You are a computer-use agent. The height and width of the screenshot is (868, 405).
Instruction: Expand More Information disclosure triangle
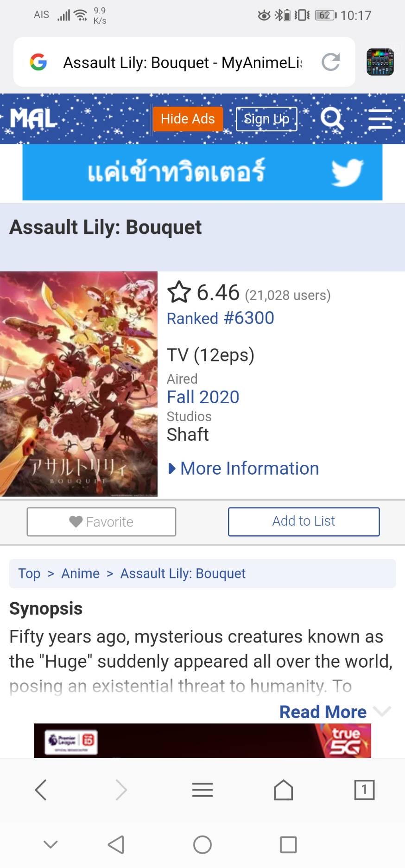(x=172, y=469)
